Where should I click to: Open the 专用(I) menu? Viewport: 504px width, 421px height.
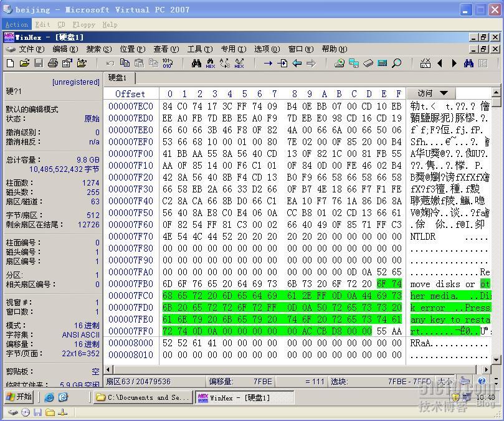point(234,49)
